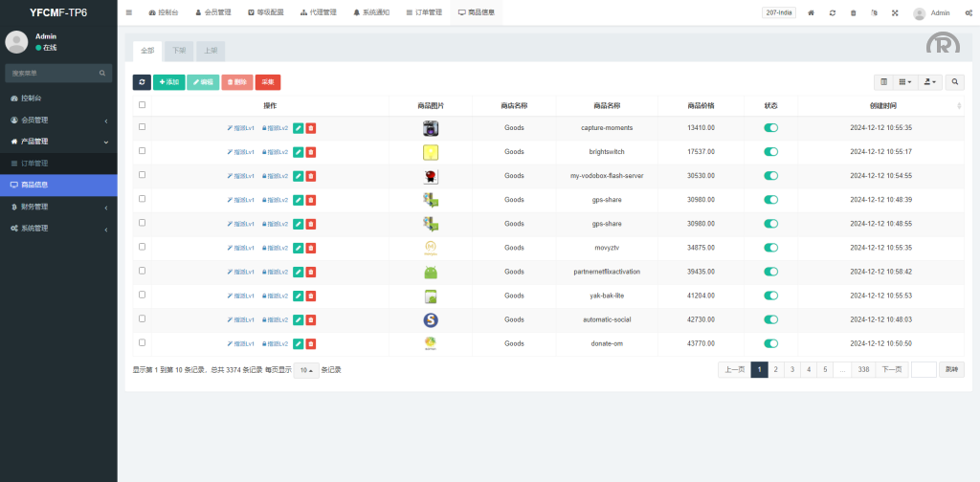The width and height of the screenshot is (980, 482).
Task: Expand the 财务管理 sidebar menu
Action: coord(57,207)
